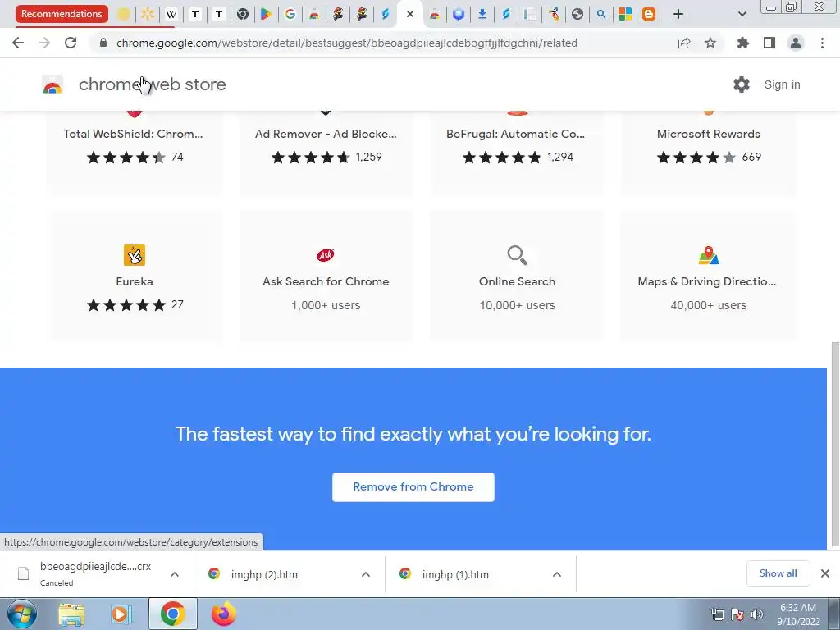Click the 1,259 ratings count

click(x=368, y=157)
